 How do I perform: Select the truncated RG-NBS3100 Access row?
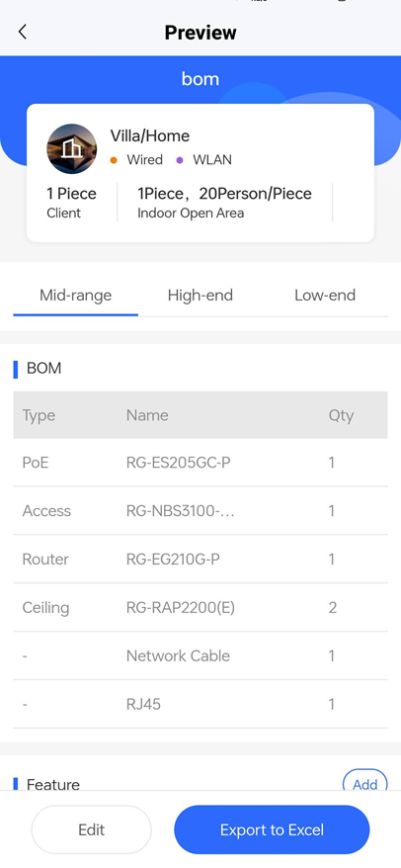point(200,510)
